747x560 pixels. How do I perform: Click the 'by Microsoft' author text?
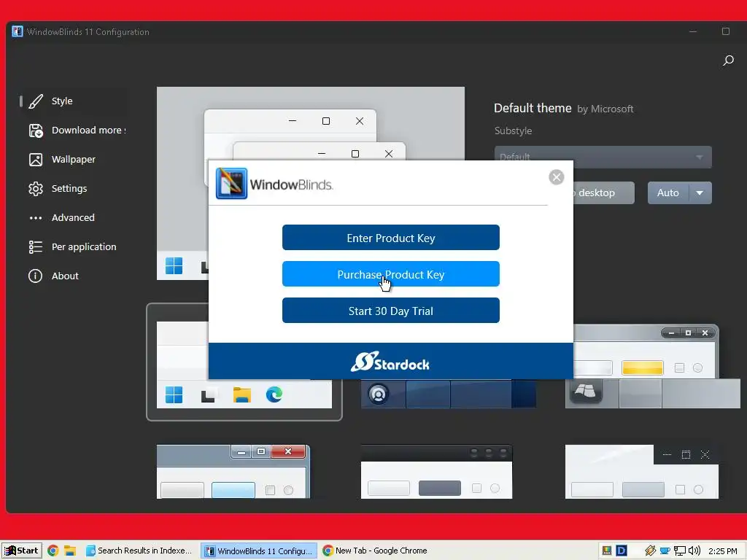point(605,109)
